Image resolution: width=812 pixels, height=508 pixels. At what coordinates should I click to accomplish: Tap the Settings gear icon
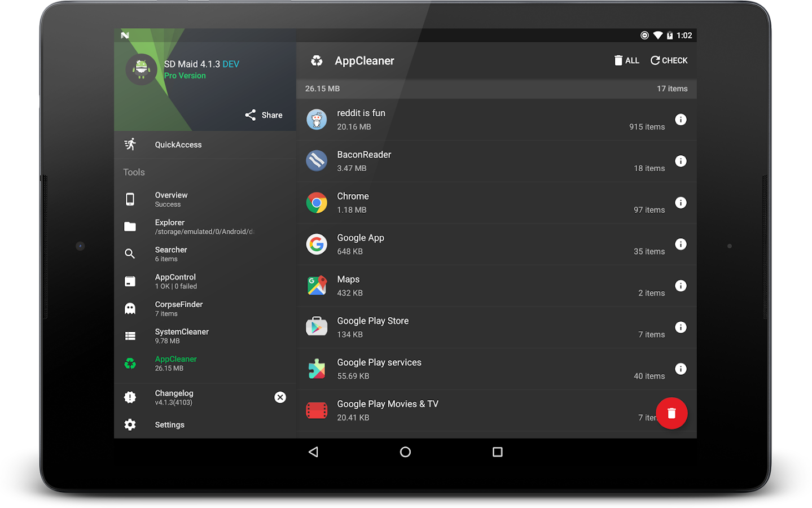click(130, 424)
